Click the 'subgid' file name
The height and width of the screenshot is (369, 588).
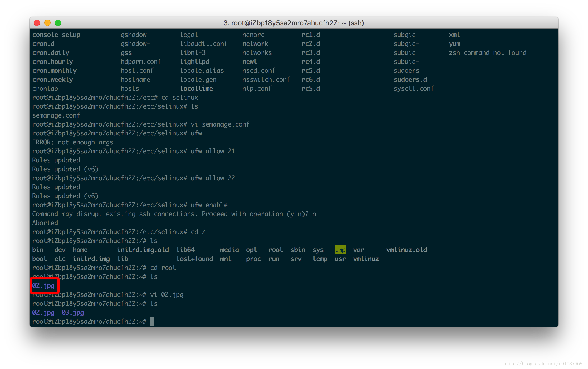(405, 35)
